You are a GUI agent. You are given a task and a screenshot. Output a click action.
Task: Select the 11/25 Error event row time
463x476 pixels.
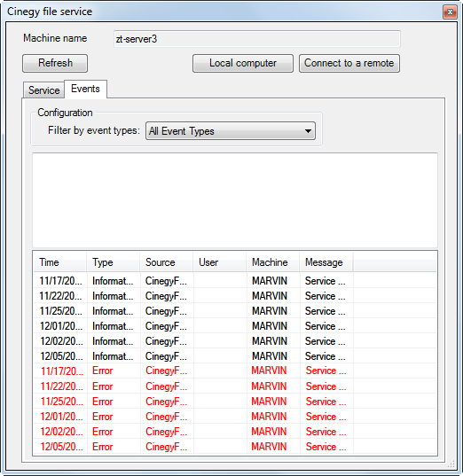point(61,402)
